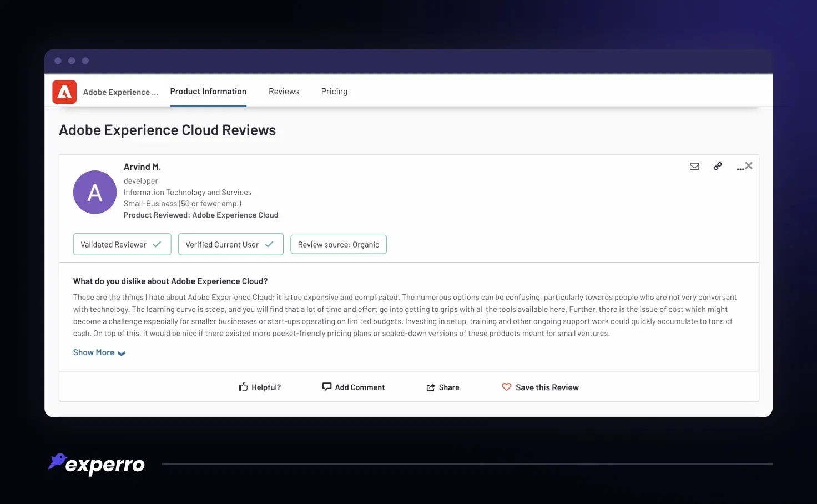Image resolution: width=817 pixels, height=504 pixels.
Task: Share this review
Action: (443, 387)
